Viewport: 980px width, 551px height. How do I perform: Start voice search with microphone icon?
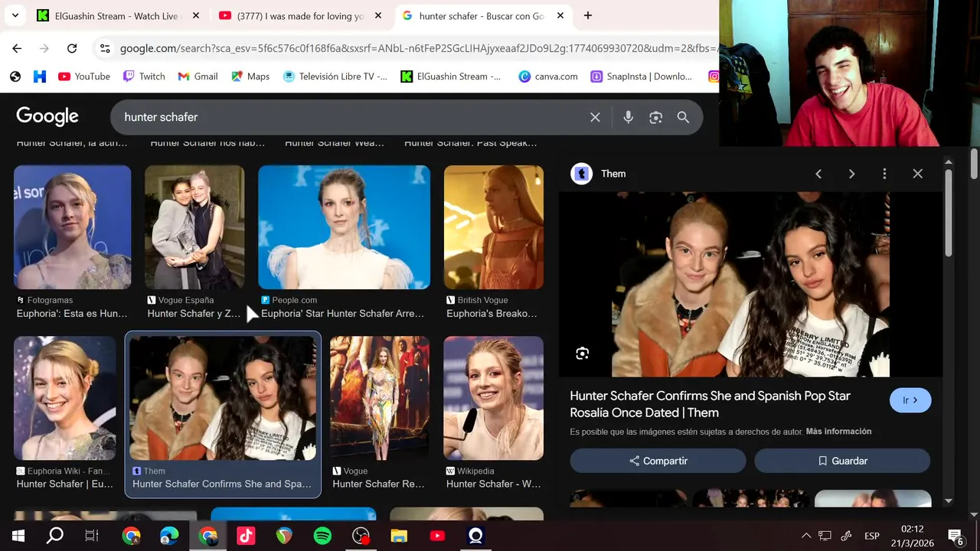pyautogui.click(x=628, y=117)
